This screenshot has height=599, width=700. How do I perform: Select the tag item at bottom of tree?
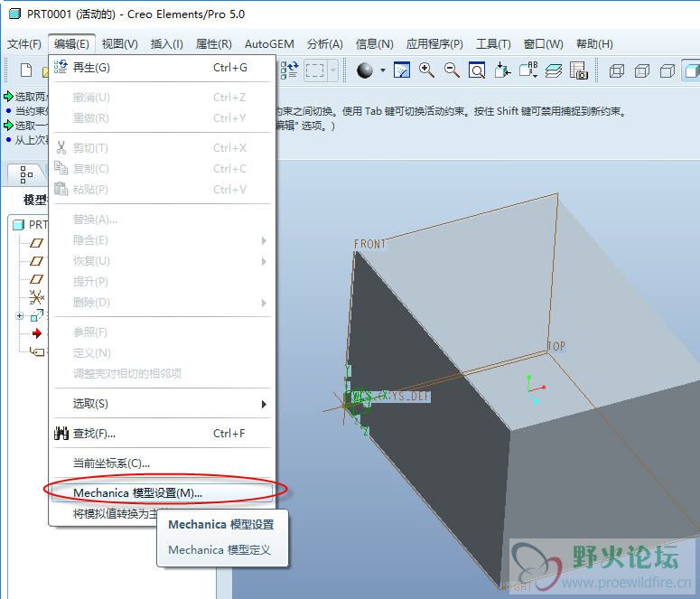(x=38, y=351)
